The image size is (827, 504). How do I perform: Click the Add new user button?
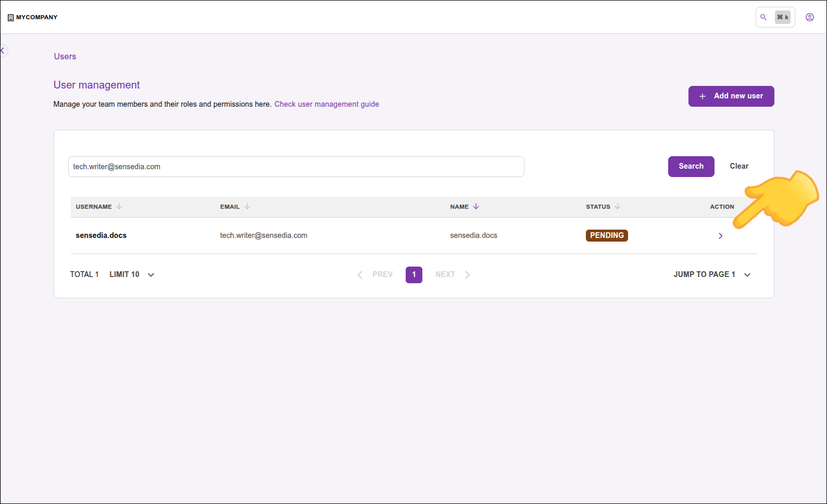[x=731, y=96]
